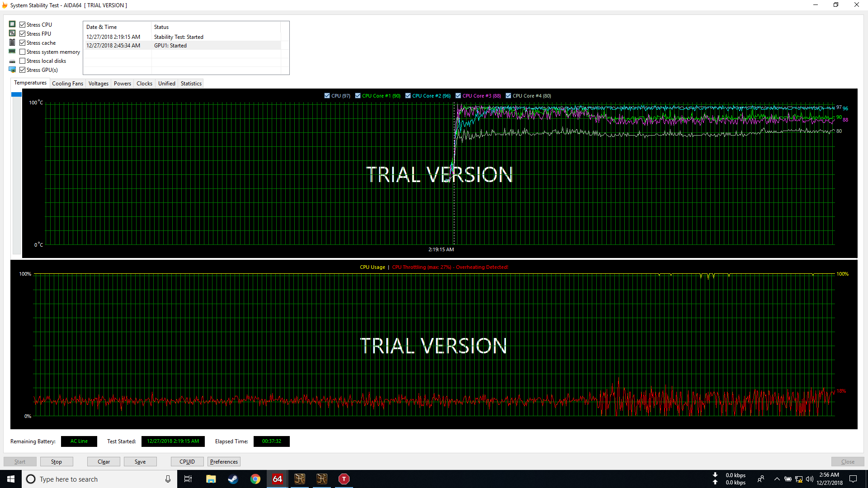
Task: Toggle CPU Core #3 graph visibility
Action: 458,96
